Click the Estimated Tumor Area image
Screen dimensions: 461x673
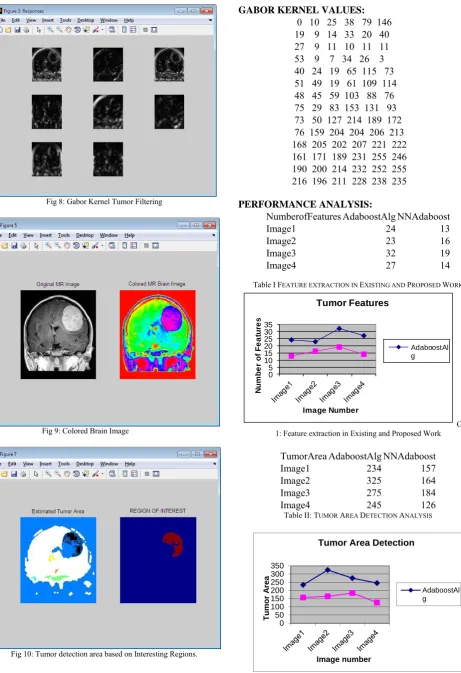point(58,560)
